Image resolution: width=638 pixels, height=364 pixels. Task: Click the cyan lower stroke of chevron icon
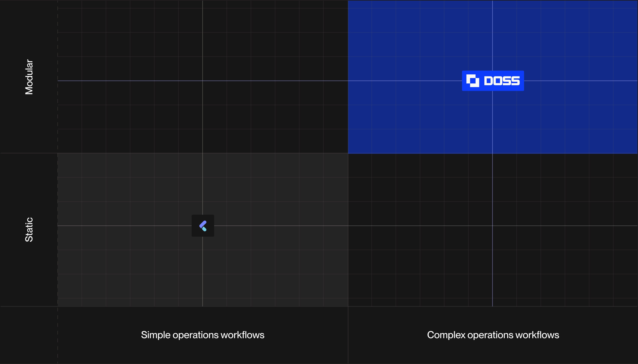(204, 229)
